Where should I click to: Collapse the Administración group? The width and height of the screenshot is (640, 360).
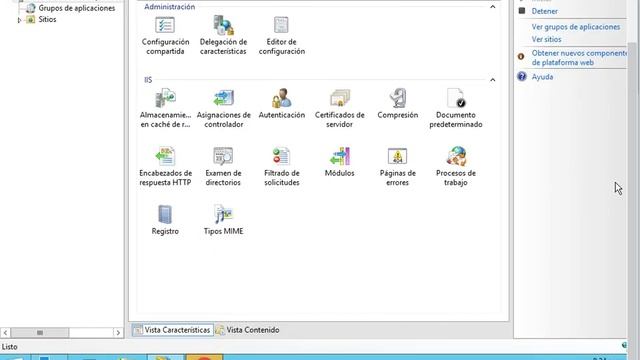click(493, 7)
